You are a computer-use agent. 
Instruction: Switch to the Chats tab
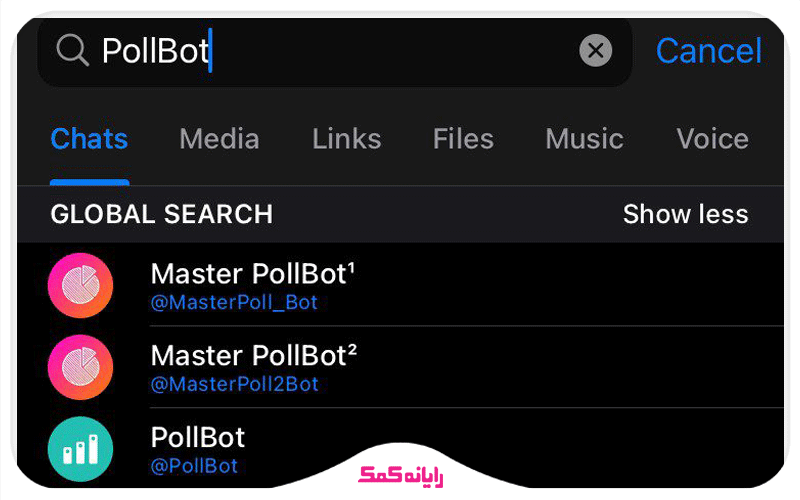(x=89, y=139)
